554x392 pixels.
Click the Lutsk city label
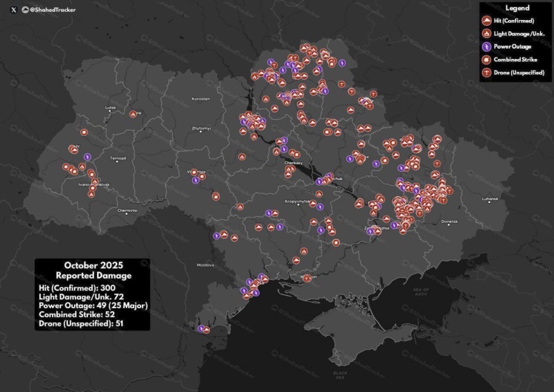tap(111, 107)
